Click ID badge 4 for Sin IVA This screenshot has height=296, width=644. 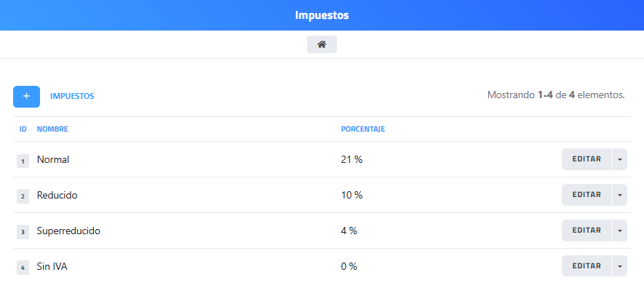pos(23,267)
